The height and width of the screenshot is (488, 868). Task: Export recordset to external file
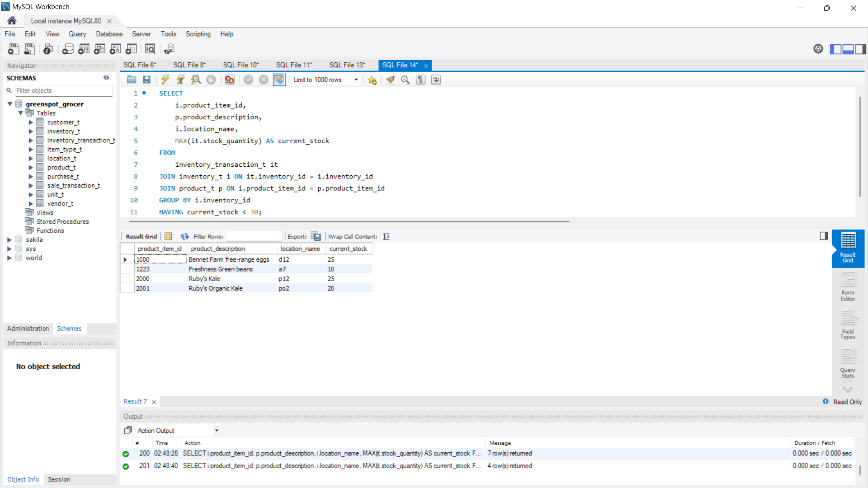(x=316, y=236)
